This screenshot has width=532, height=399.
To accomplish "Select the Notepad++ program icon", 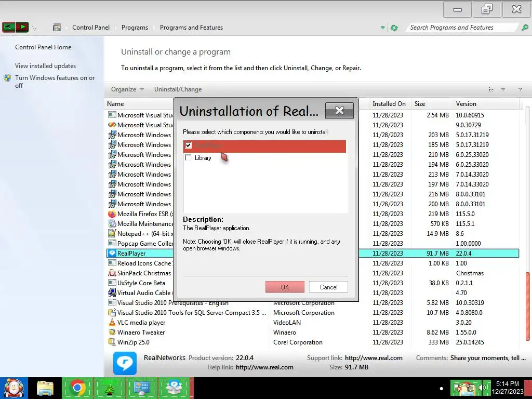I will tap(112, 234).
